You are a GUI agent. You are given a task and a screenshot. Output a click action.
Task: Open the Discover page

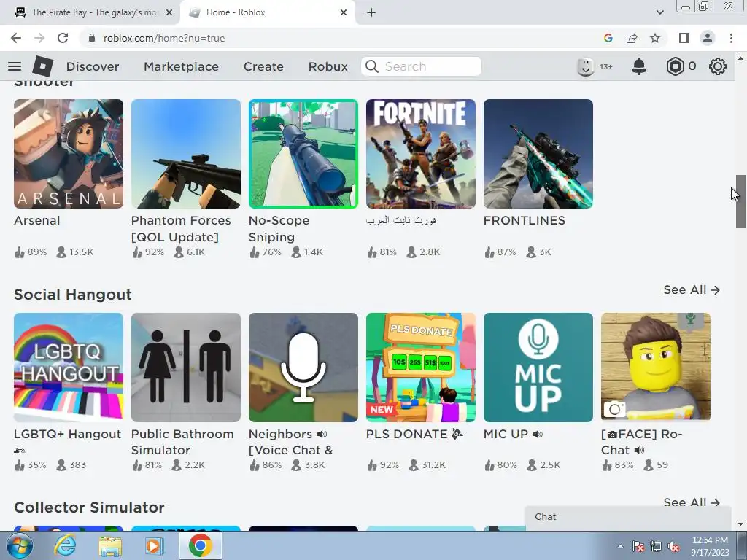pos(93,66)
